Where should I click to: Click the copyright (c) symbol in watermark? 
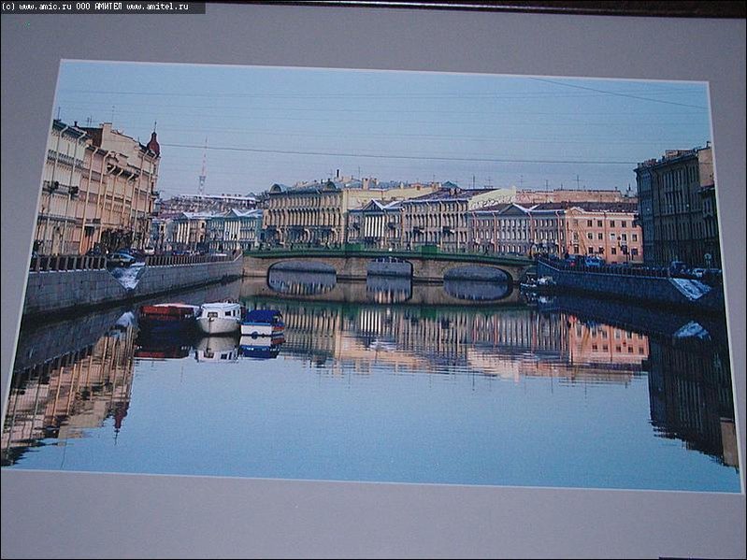[8, 7]
